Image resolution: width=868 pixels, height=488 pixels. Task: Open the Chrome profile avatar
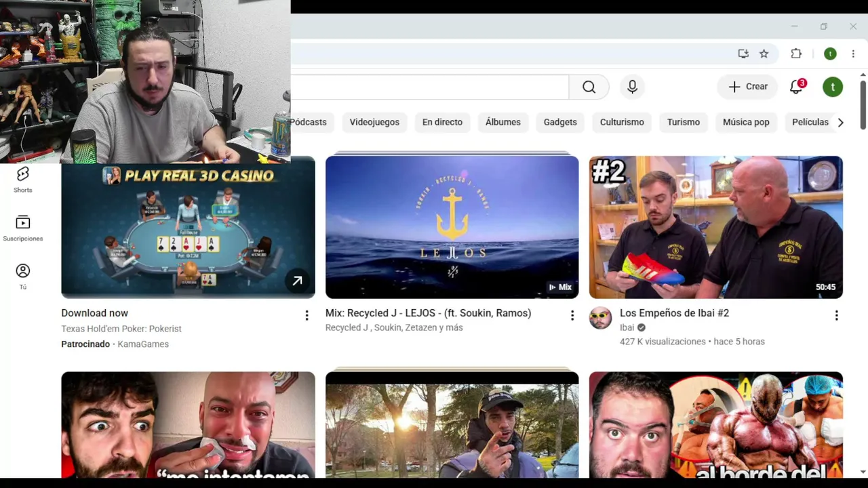830,54
